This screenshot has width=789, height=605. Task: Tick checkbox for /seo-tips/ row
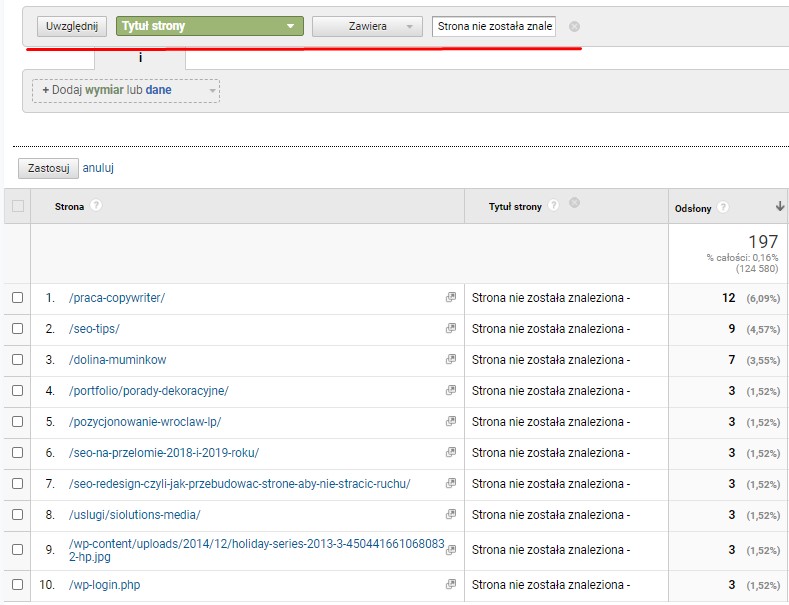coord(18,328)
